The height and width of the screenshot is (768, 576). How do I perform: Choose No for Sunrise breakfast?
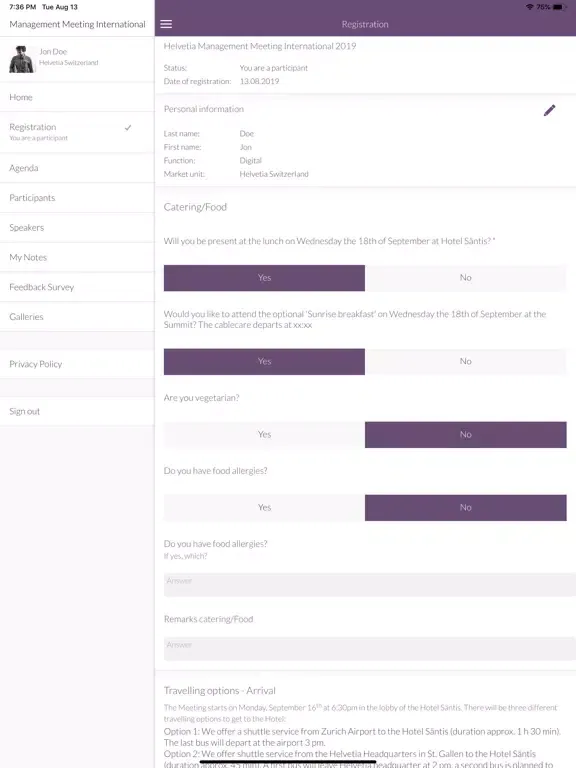point(465,361)
